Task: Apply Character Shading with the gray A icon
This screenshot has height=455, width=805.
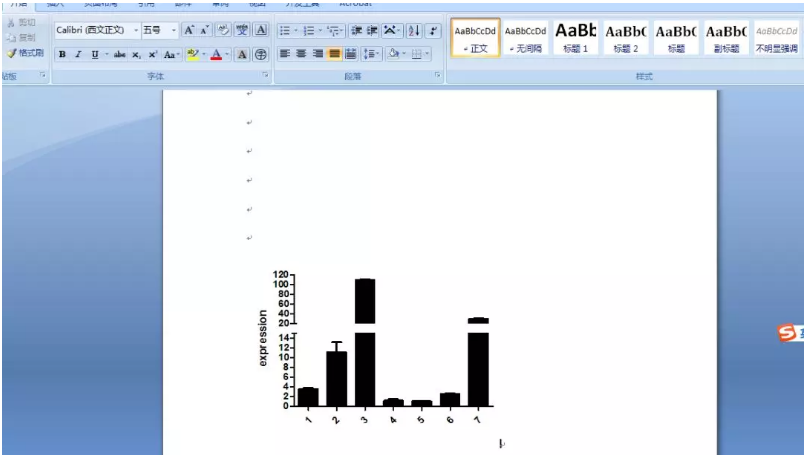Action: (x=242, y=54)
